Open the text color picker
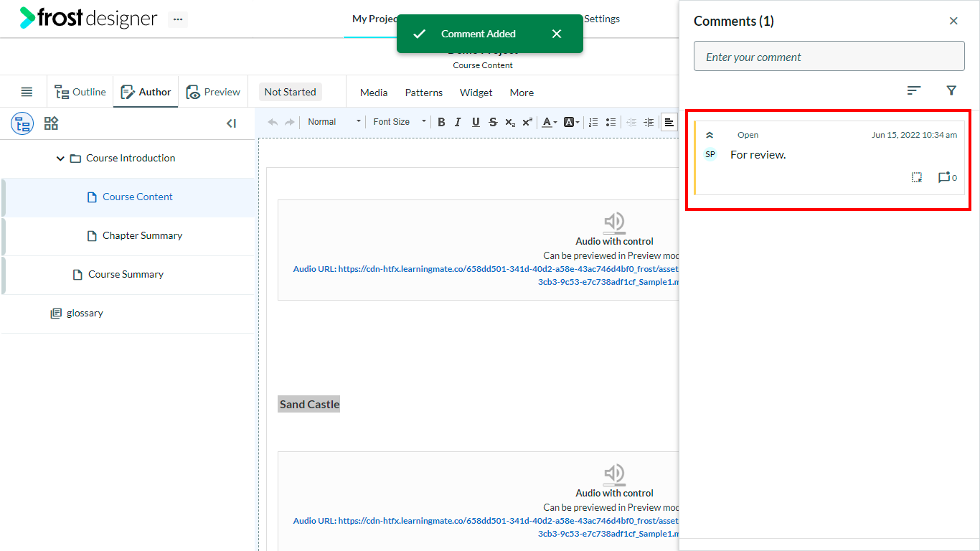 [550, 122]
